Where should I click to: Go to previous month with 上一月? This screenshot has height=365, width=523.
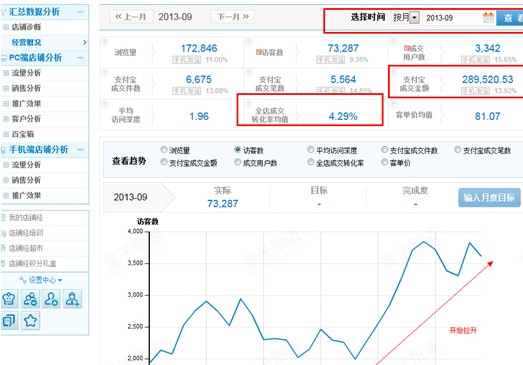click(x=131, y=17)
